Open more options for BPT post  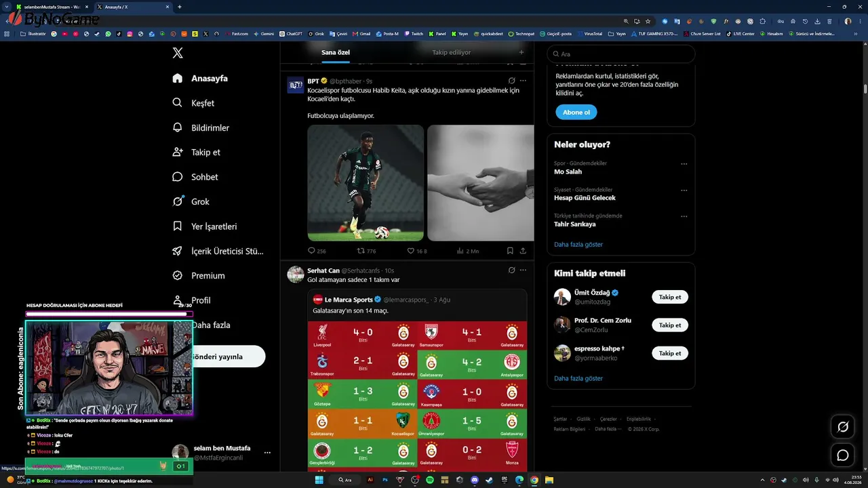(523, 81)
